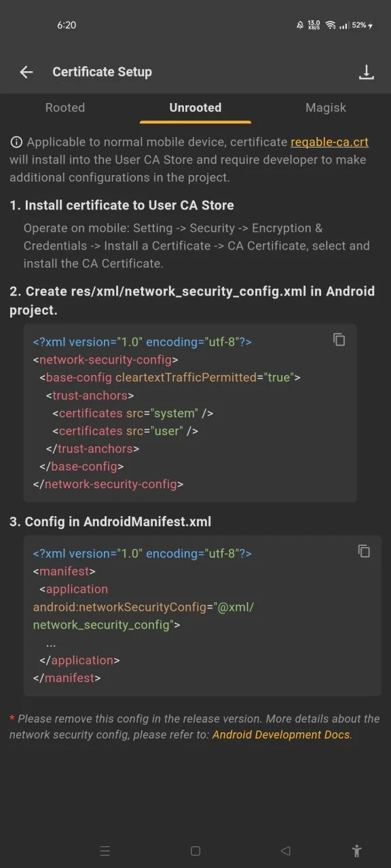Select the Unrooted tab
The width and height of the screenshot is (391, 868).
coord(195,108)
